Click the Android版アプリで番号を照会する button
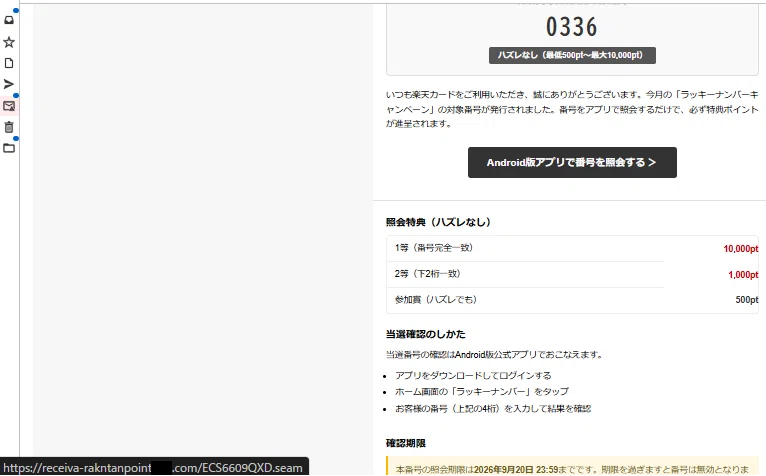The image size is (766, 476). point(572,162)
